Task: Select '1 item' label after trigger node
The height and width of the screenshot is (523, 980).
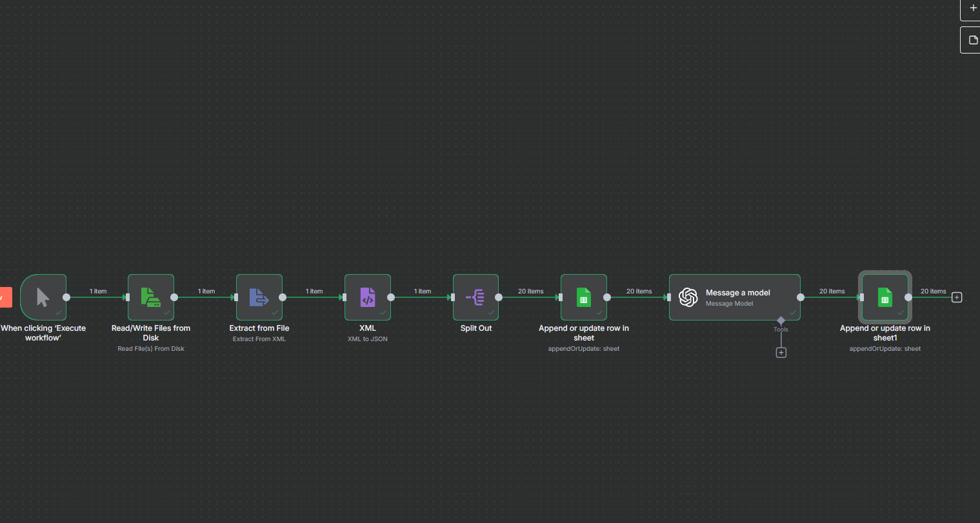Action: click(x=98, y=291)
